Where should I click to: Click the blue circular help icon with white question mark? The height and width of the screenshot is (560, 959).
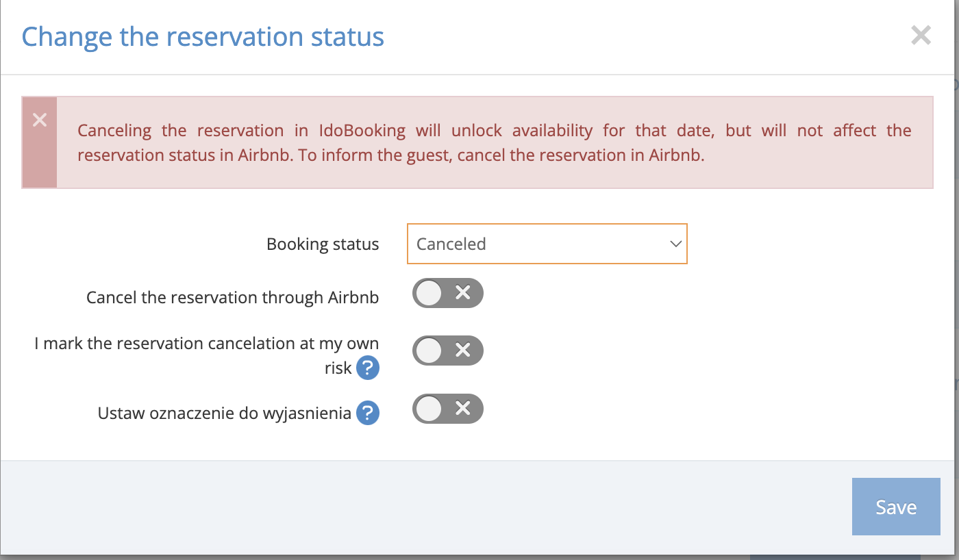[368, 368]
